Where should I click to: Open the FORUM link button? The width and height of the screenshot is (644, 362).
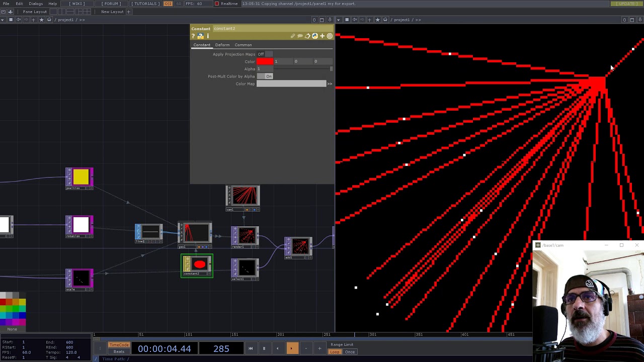tap(112, 4)
